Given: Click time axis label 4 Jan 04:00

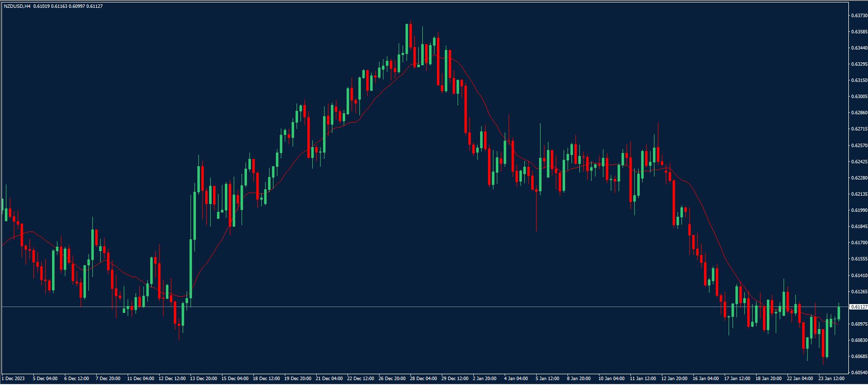Looking at the screenshot, I should [x=516, y=379].
